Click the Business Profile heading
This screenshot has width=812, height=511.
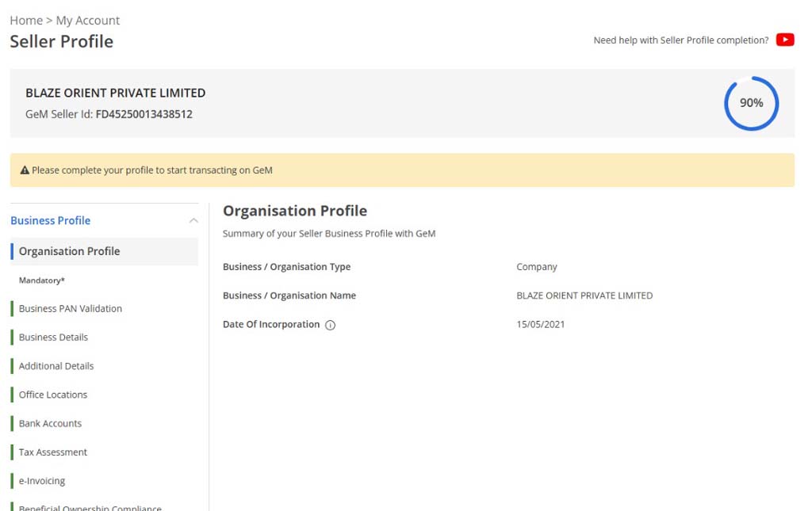click(51, 221)
